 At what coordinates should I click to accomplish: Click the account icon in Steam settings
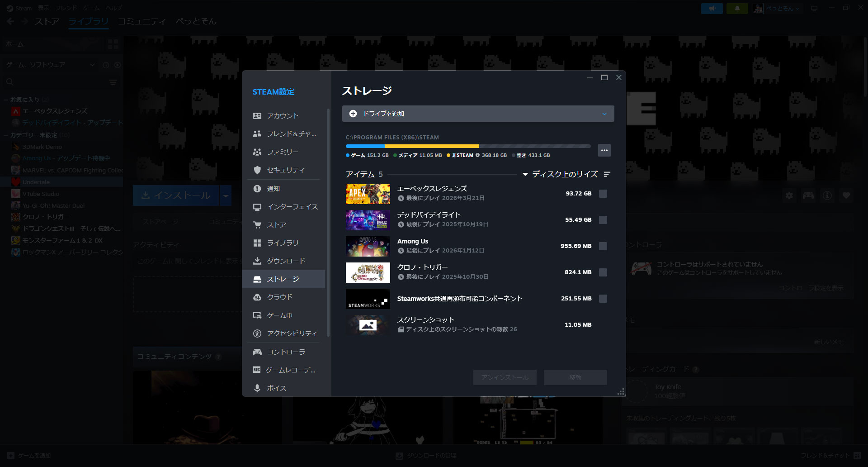click(257, 116)
